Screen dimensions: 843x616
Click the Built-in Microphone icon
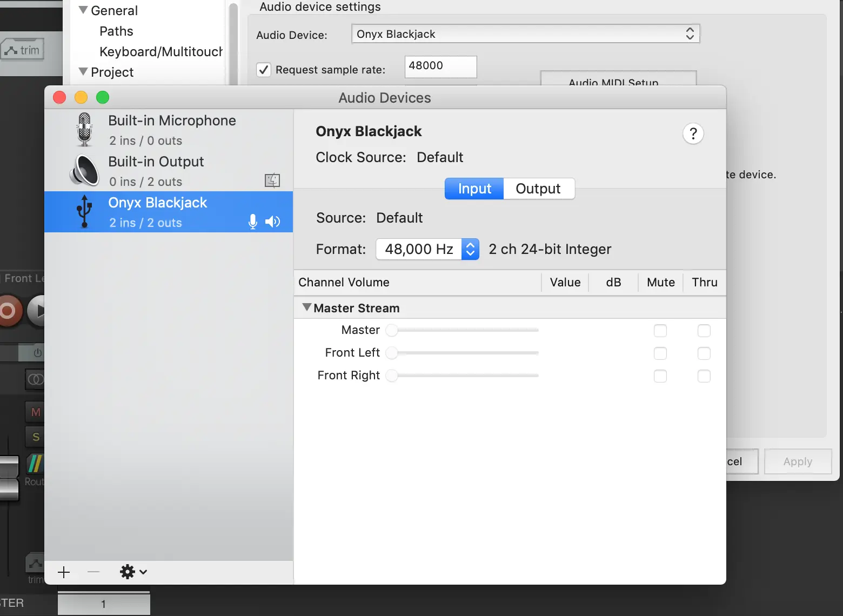pyautogui.click(x=84, y=130)
